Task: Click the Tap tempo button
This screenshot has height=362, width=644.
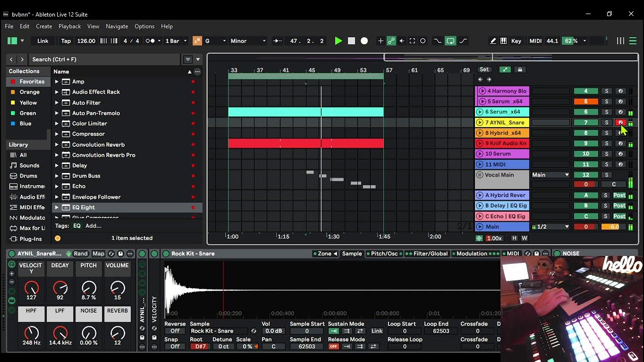Action: pos(66,41)
